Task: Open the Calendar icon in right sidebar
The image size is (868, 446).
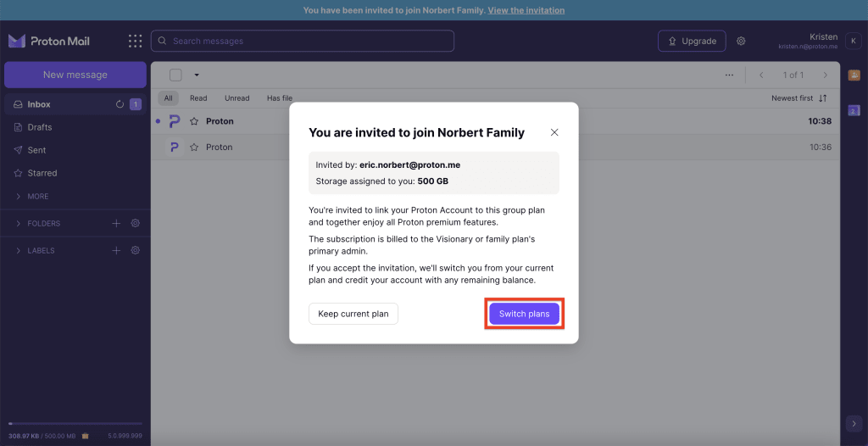Action: point(854,111)
